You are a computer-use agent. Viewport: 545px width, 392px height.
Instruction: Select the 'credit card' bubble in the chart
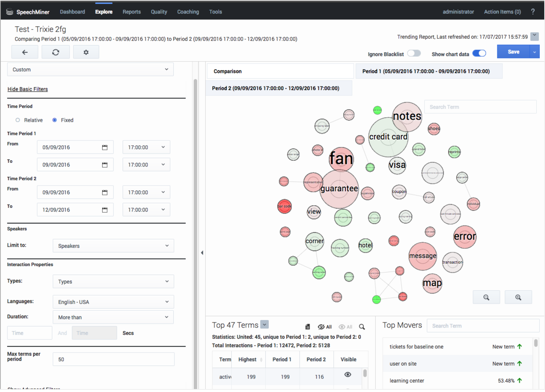click(x=388, y=137)
